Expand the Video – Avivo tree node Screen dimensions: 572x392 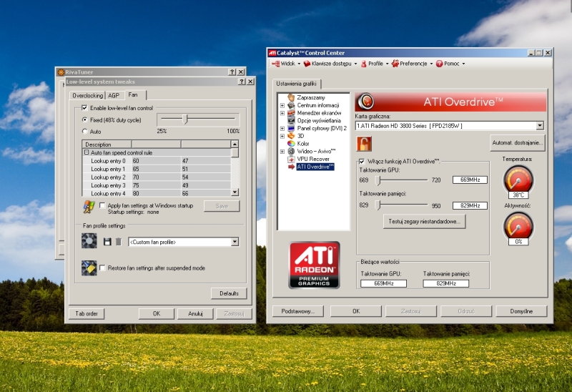point(282,151)
